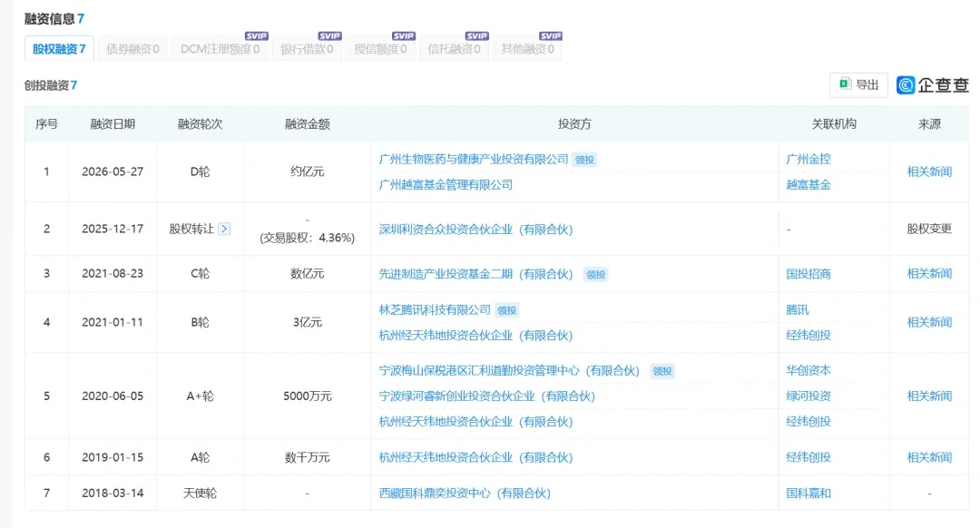This screenshot has height=528, width=980.
Task: Open the 其他融资 tab
Action: [527, 49]
